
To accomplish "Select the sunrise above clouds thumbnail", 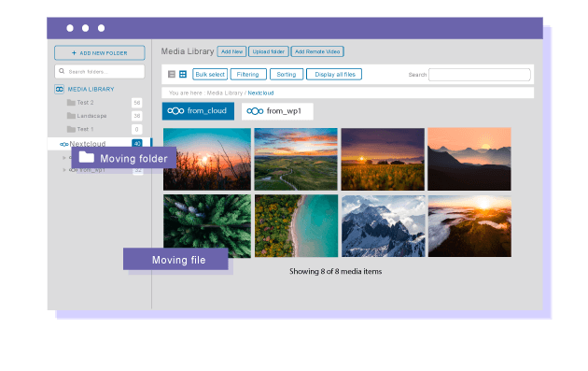I will (x=469, y=226).
